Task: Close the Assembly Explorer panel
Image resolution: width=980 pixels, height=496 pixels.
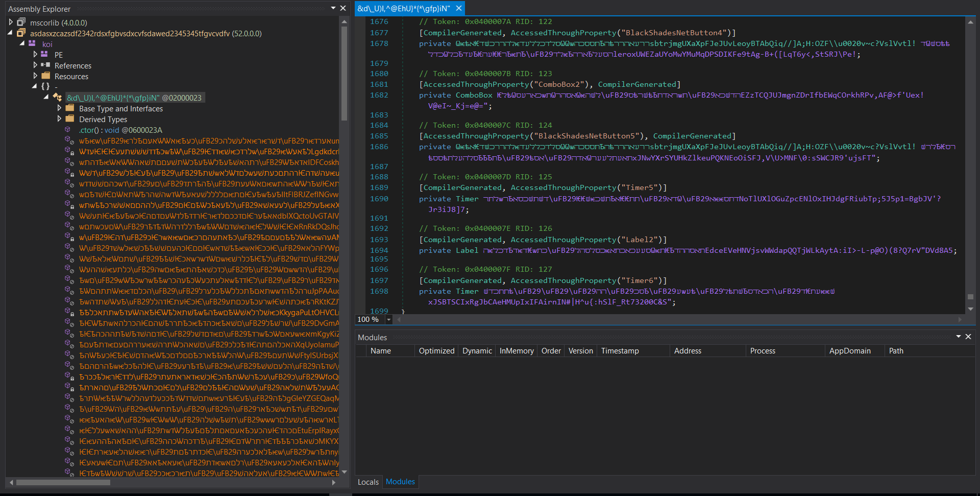Action: (343, 8)
